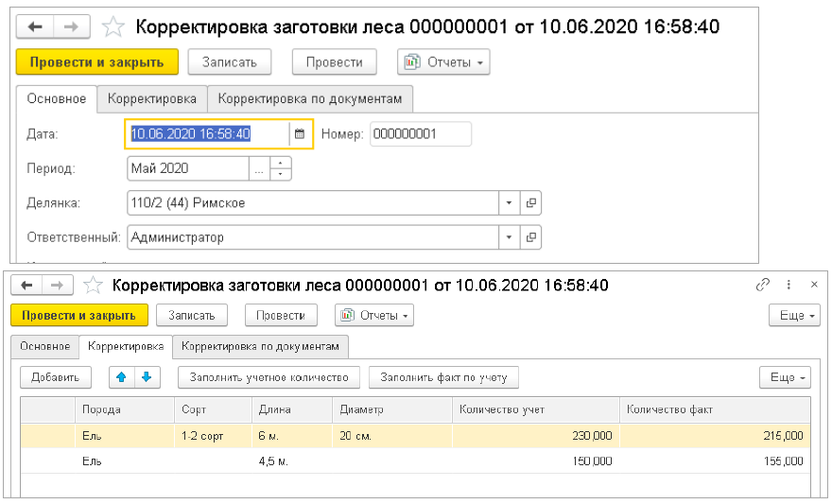Image resolution: width=832 pixels, height=504 pixels.
Task: Switch to Основное tab in the lower window
Action: pyautogui.click(x=45, y=346)
